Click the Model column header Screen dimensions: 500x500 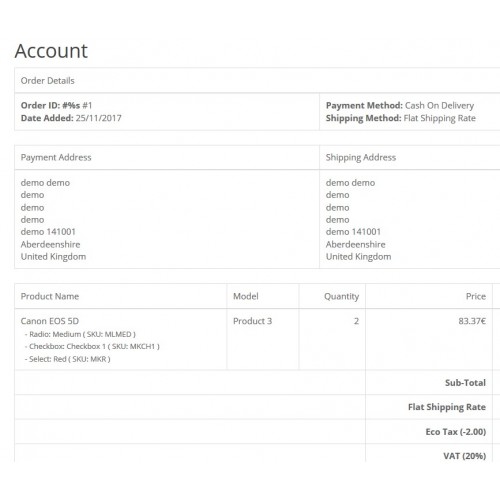[246, 296]
